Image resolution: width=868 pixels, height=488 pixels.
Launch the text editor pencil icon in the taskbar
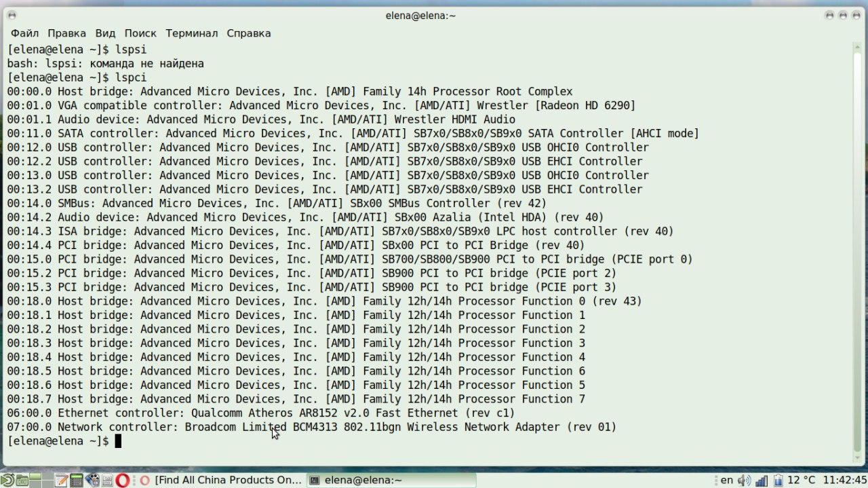click(61, 480)
